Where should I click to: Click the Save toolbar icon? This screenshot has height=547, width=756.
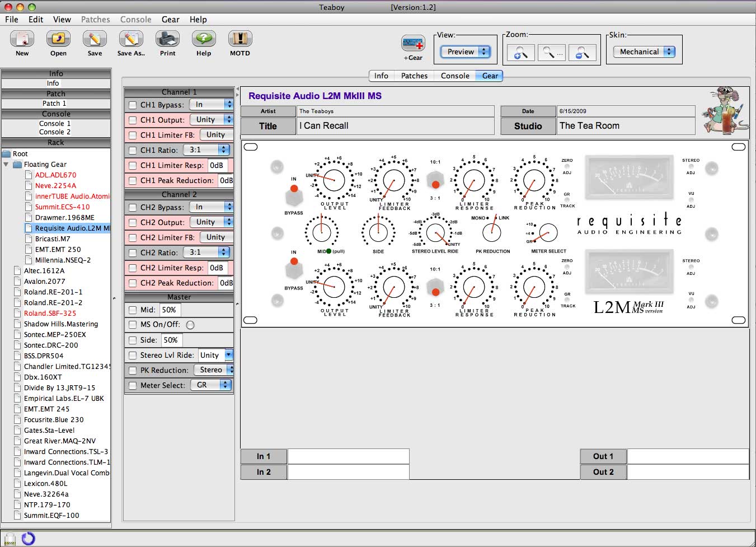coord(95,39)
